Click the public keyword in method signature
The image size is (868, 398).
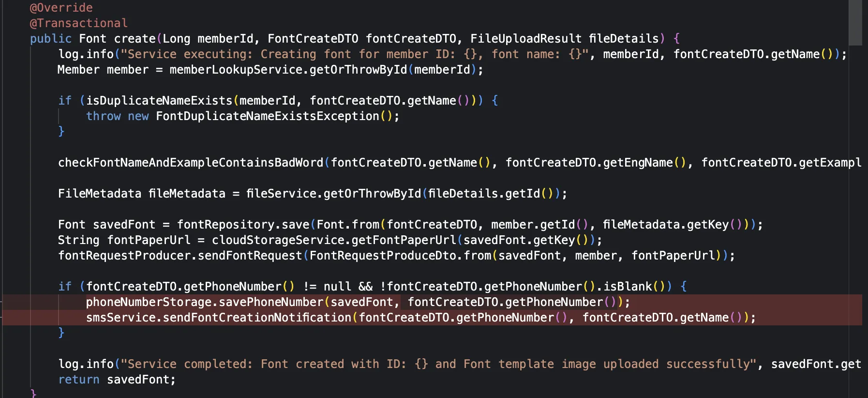(x=50, y=39)
